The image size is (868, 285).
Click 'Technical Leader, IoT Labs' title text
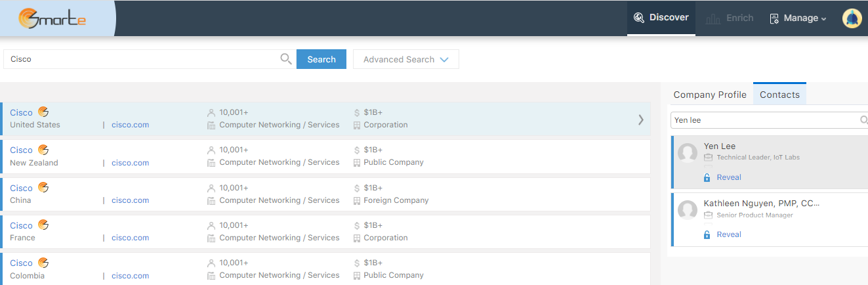click(758, 158)
